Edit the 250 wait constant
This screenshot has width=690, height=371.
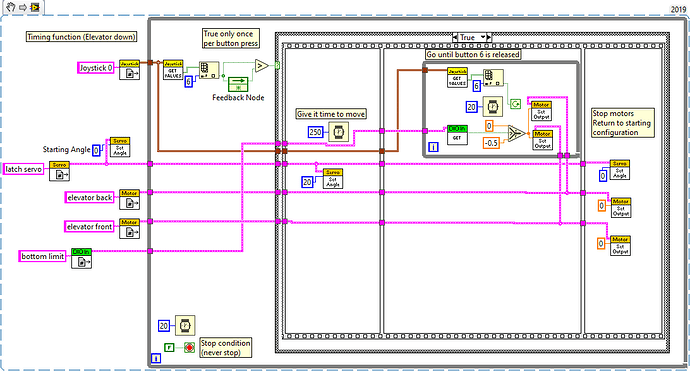pos(316,132)
